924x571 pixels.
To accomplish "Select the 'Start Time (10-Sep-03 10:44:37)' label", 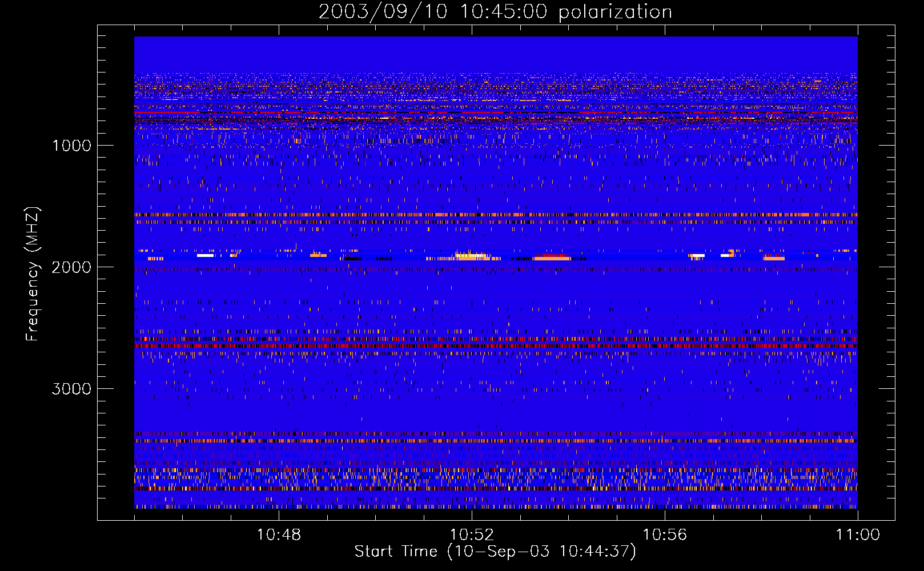I will [495, 552].
